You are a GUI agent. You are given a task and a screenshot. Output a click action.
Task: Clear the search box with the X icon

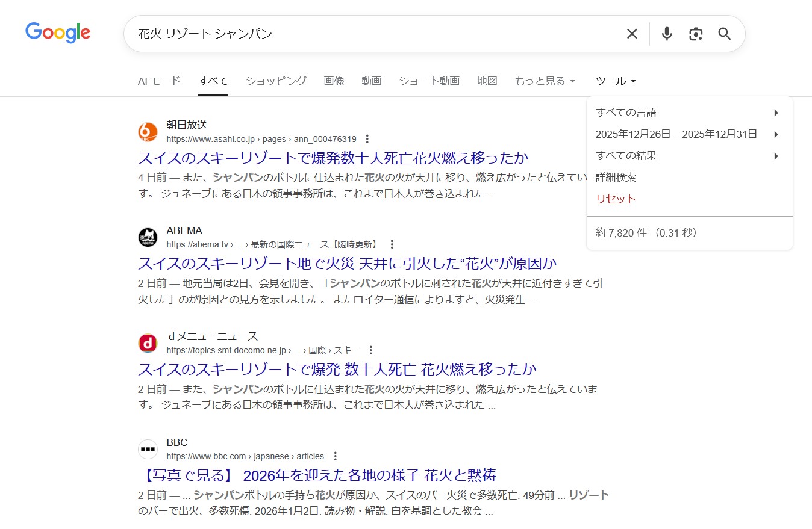click(x=631, y=34)
